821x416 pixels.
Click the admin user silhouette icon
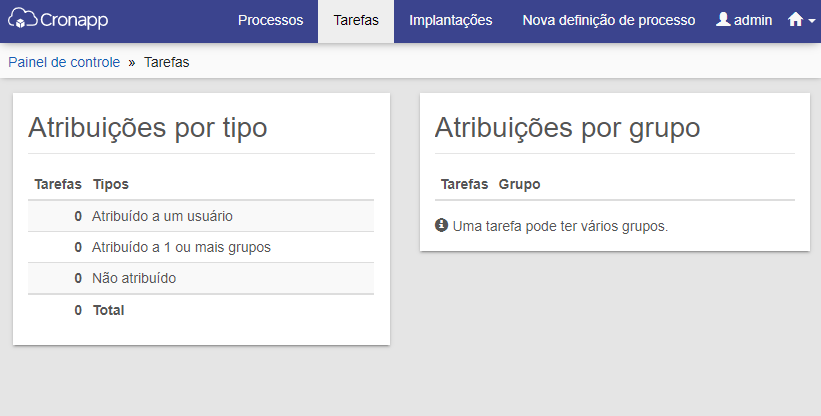(723, 19)
